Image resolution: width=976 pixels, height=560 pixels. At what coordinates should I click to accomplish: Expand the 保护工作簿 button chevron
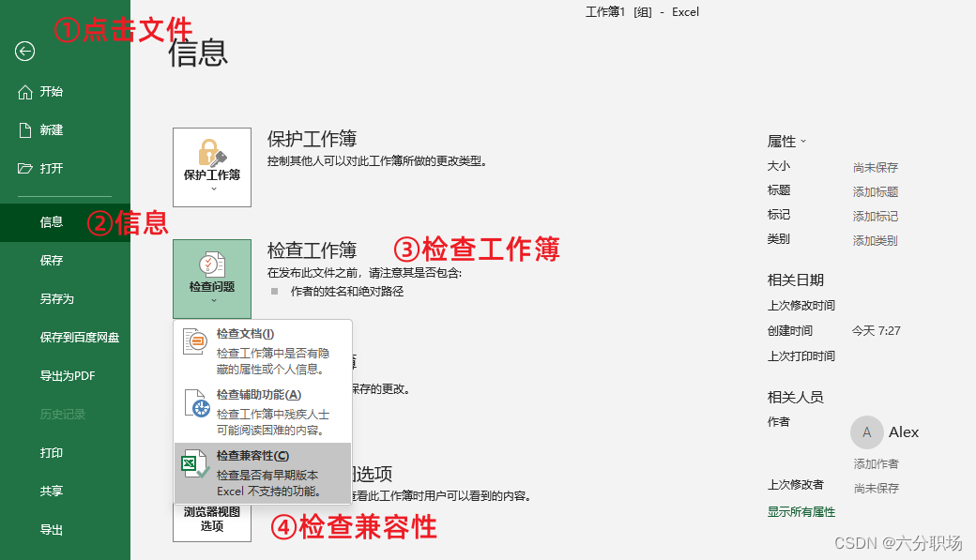(214, 189)
